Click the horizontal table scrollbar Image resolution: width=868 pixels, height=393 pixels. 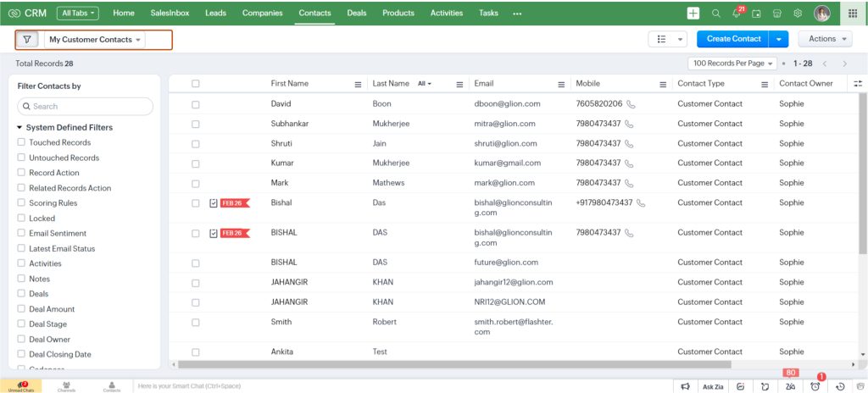[x=454, y=365]
